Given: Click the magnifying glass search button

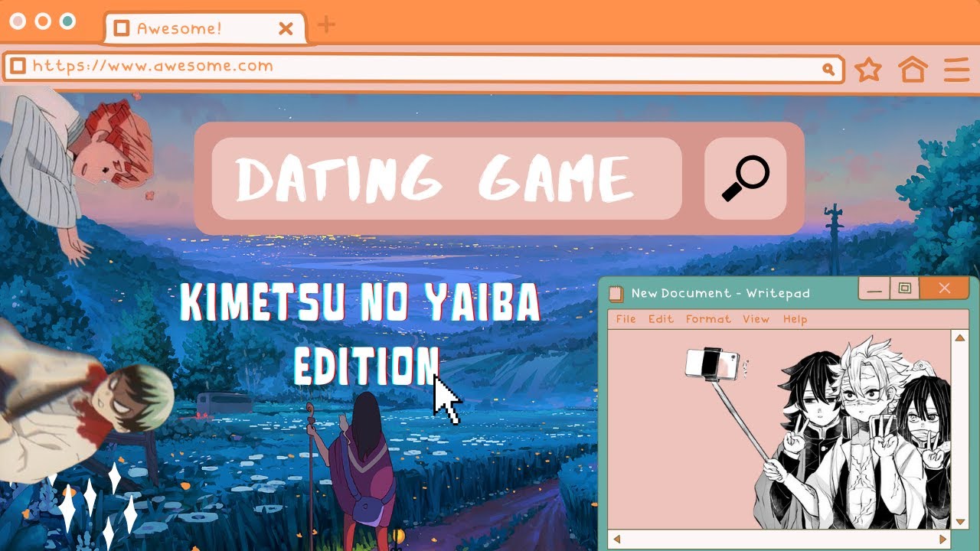Looking at the screenshot, I should pyautogui.click(x=745, y=178).
